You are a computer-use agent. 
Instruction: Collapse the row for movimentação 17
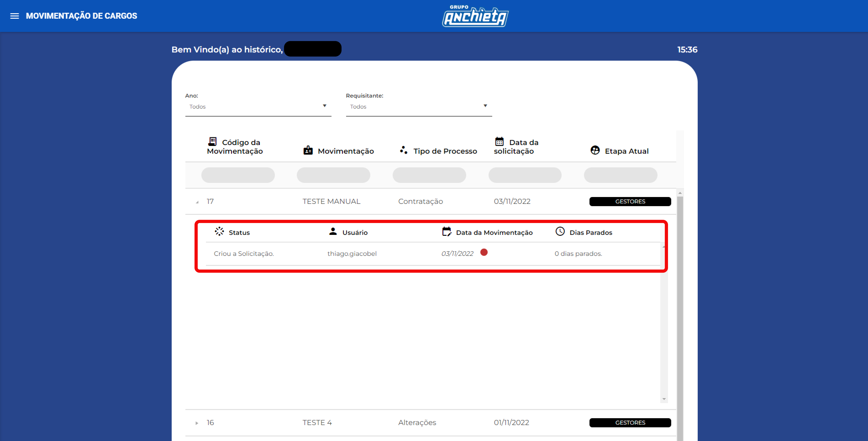pyautogui.click(x=197, y=202)
